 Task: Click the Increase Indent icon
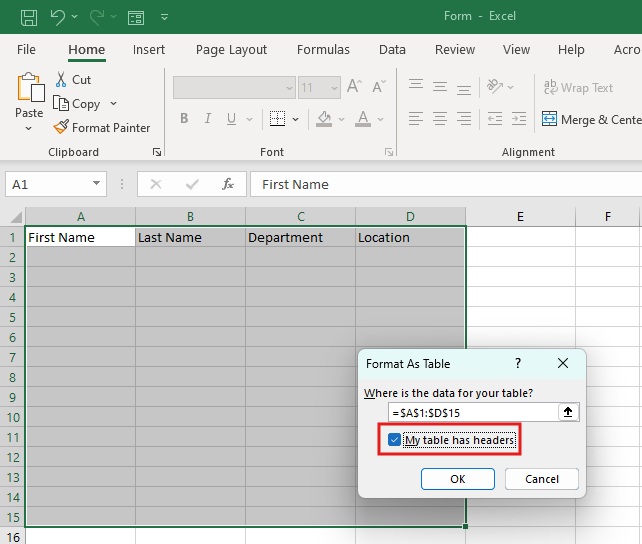519,119
